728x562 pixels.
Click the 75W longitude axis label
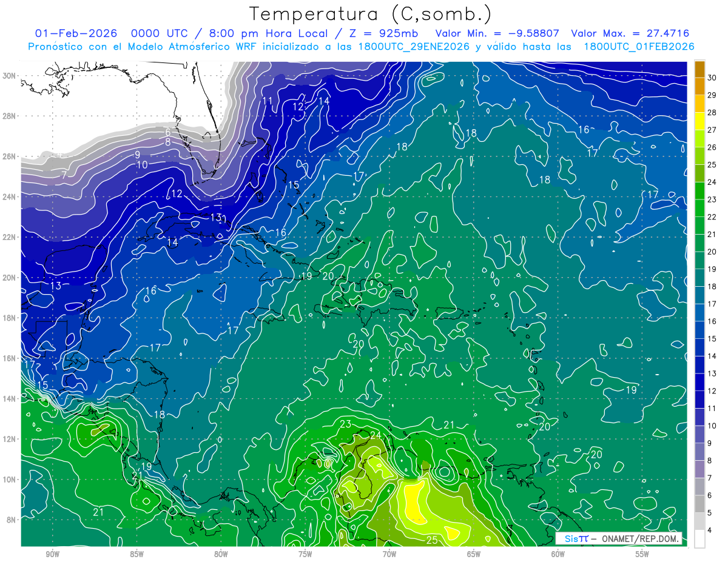(x=305, y=554)
